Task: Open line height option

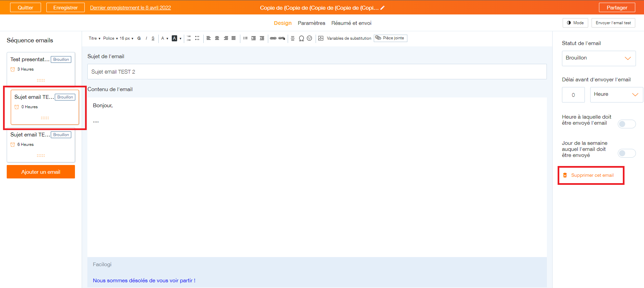Action: coord(245,38)
